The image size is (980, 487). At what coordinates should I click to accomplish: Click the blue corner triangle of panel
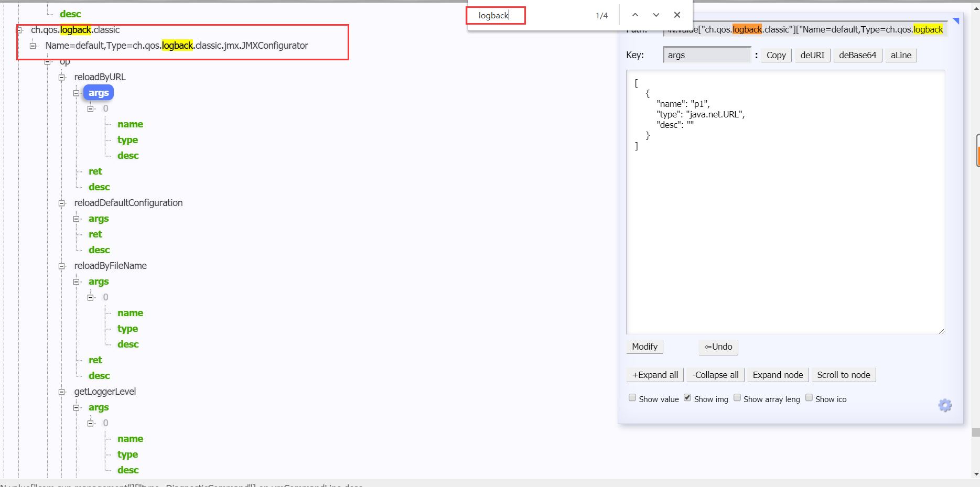tap(956, 21)
